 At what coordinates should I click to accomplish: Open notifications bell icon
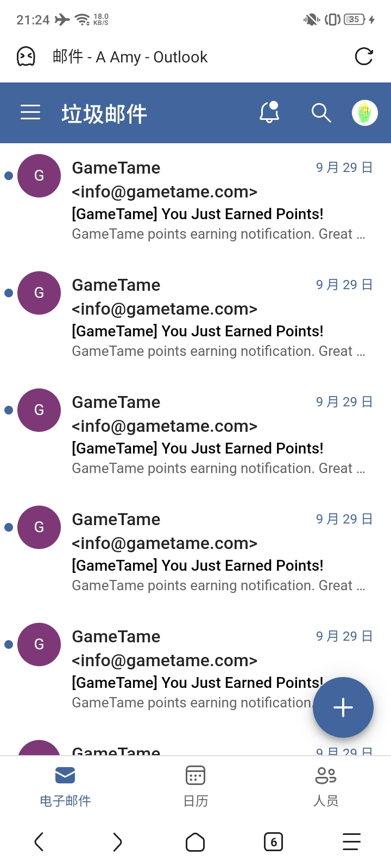pos(269,113)
